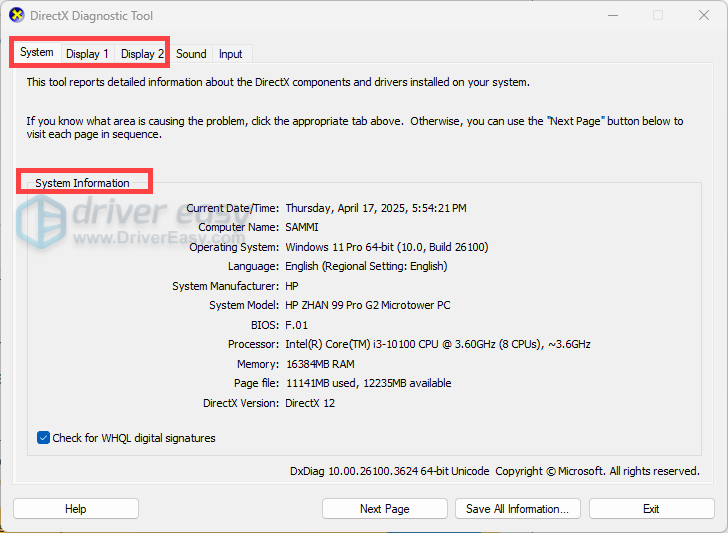This screenshot has height=533, width=728.
Task: Click the Next Page button
Action: [384, 509]
